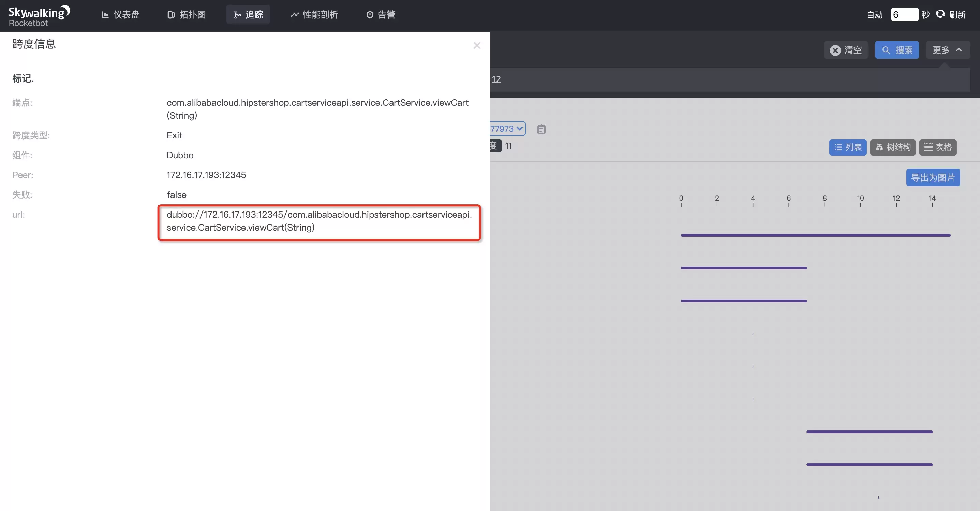Go to the 告警 alarm tab
Screen dimensions: 980x511
pos(381,14)
